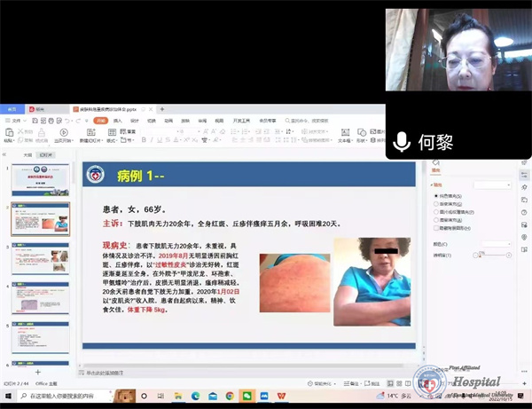The image size is (532, 409).
Task: Select slide 3 thumbnail
Action: [41, 258]
